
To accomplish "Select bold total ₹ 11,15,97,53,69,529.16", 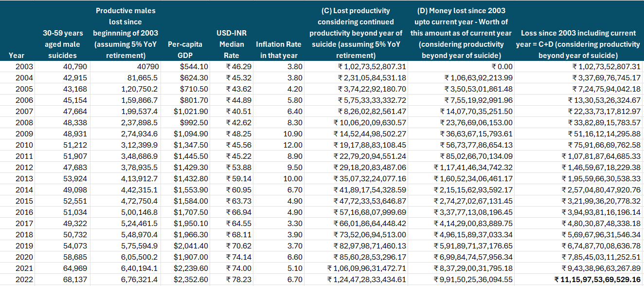I will (598, 280).
